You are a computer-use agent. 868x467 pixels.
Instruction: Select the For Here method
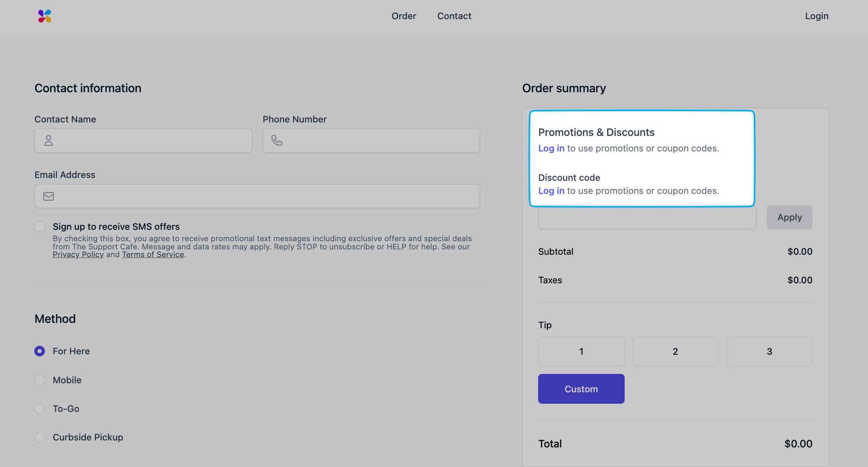(40, 351)
